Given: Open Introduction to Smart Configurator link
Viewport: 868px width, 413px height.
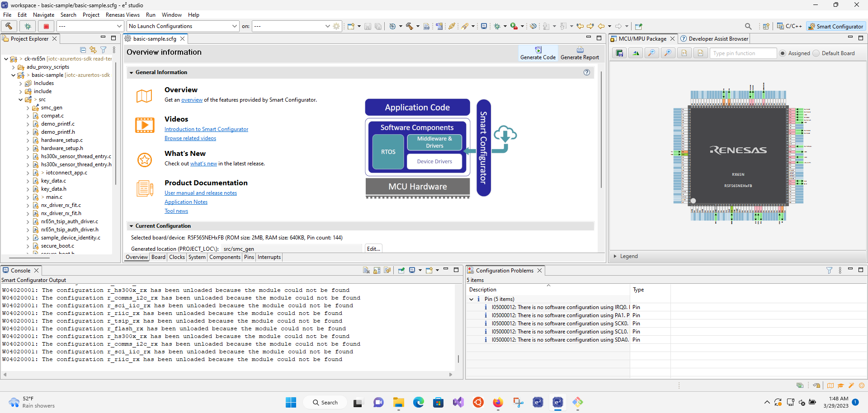Looking at the screenshot, I should pos(206,129).
